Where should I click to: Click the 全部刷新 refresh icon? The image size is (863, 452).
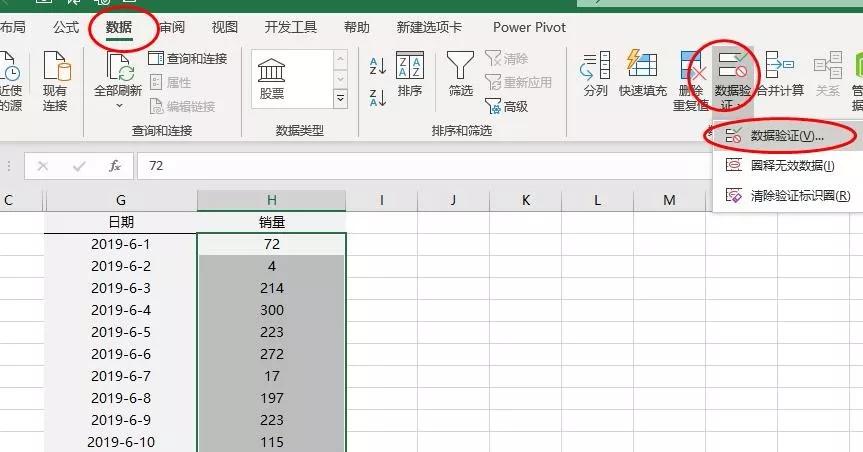pos(119,67)
